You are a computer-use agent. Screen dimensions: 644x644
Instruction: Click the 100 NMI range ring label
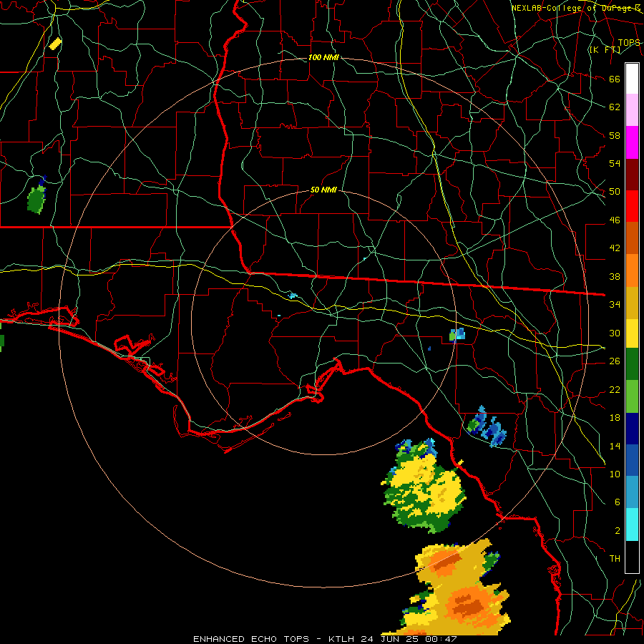(323, 57)
